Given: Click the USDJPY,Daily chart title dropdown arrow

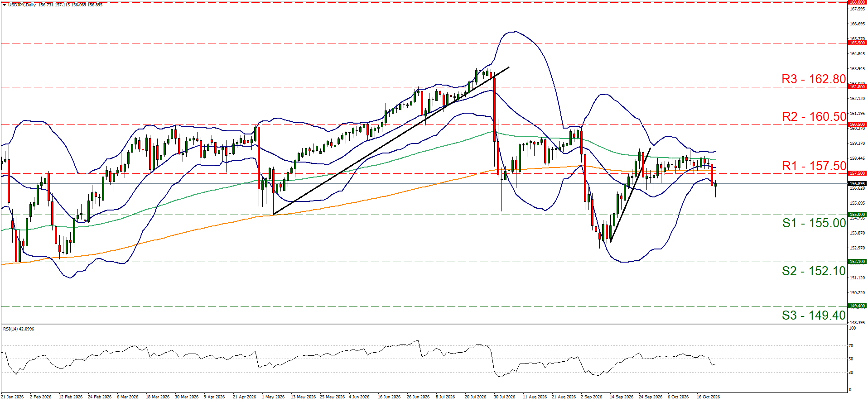Looking at the screenshot, I should click(x=4, y=5).
